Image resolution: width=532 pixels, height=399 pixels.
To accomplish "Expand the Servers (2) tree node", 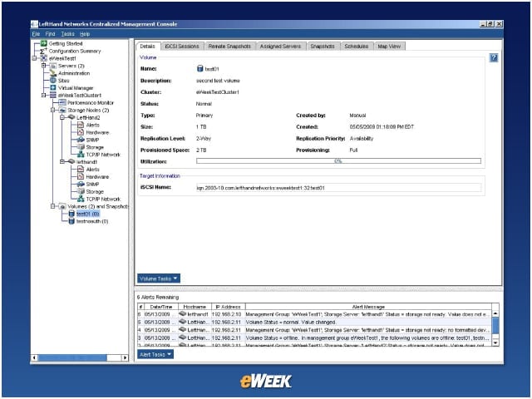I will [43, 66].
